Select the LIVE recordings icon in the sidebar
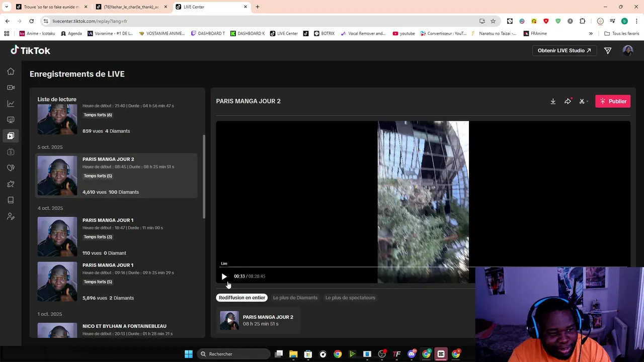644x362 pixels. click(x=11, y=136)
